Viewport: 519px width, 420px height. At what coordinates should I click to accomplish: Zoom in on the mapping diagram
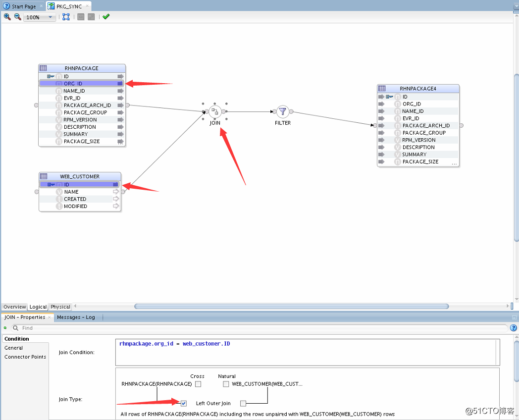click(x=7, y=16)
